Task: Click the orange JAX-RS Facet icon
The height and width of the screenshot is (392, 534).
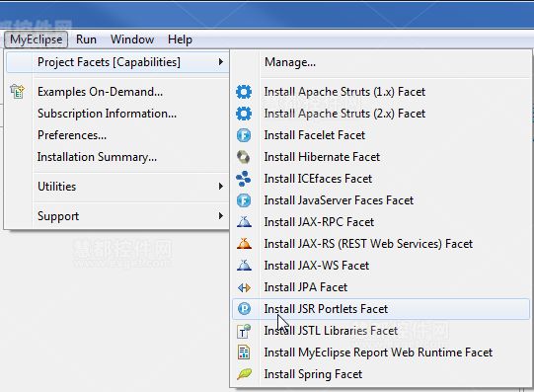Action: [x=244, y=244]
